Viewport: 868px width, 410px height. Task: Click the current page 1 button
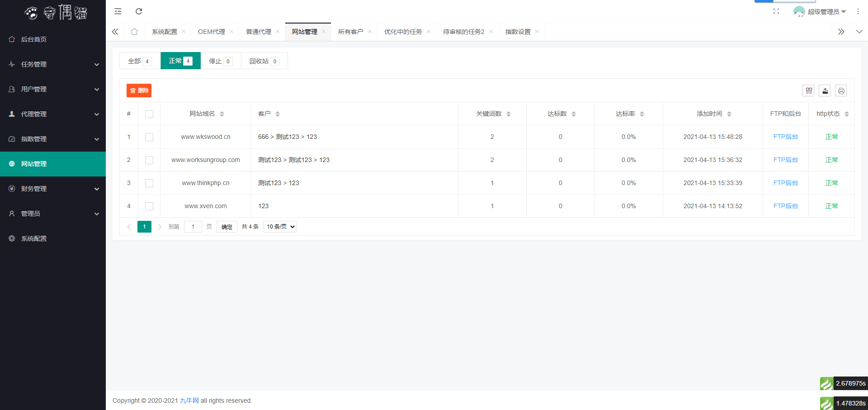[144, 227]
